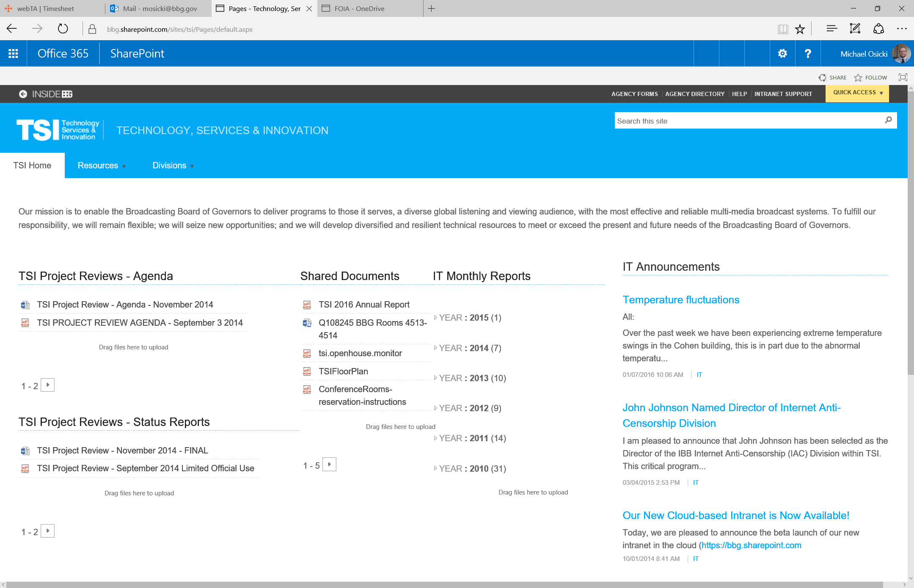This screenshot has width=914, height=588.
Task: Click the browser back arrow
Action: tap(12, 29)
